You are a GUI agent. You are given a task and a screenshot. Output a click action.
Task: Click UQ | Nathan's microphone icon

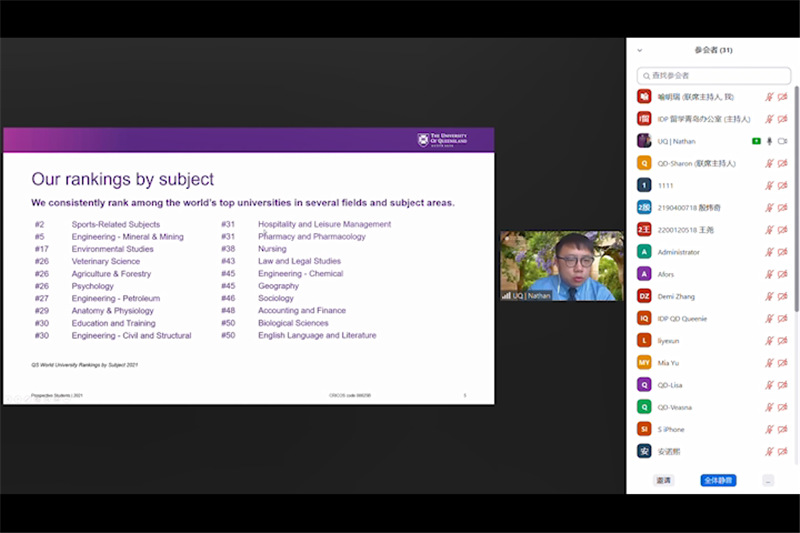769,141
